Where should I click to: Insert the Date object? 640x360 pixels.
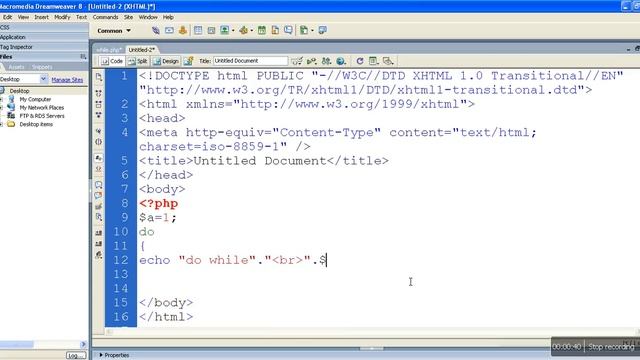[x=262, y=30]
